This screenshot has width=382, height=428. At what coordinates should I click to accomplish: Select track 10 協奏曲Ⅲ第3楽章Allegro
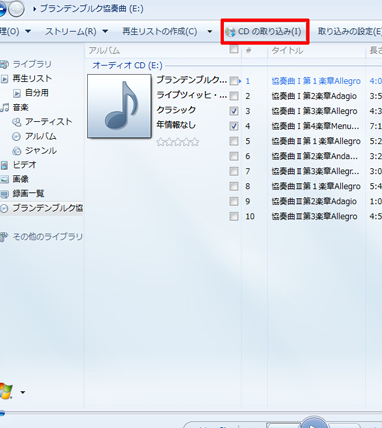pos(314,216)
